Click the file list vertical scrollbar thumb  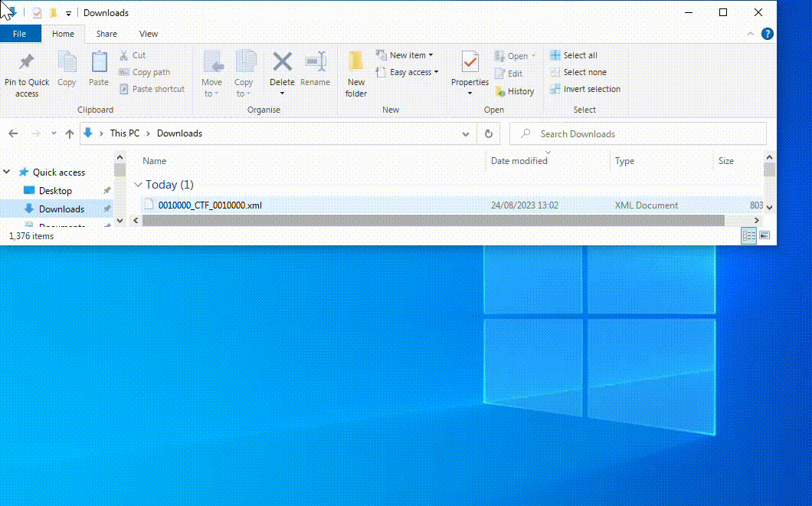[769, 170]
